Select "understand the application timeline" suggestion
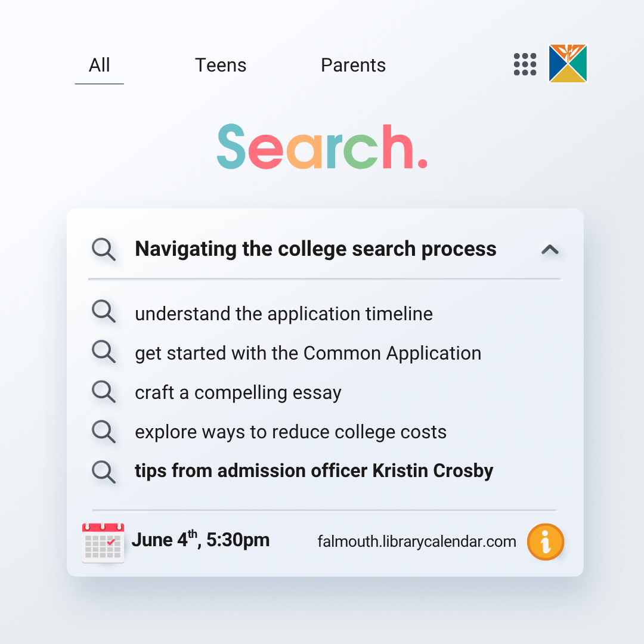Image resolution: width=644 pixels, height=644 pixels. (284, 314)
